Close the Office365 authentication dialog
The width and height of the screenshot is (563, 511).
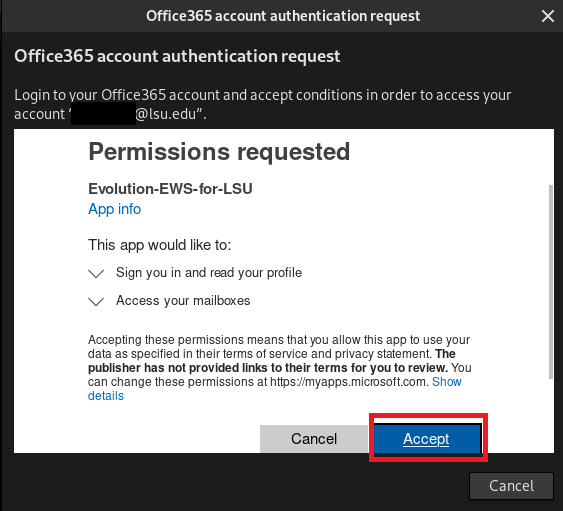pyautogui.click(x=548, y=16)
